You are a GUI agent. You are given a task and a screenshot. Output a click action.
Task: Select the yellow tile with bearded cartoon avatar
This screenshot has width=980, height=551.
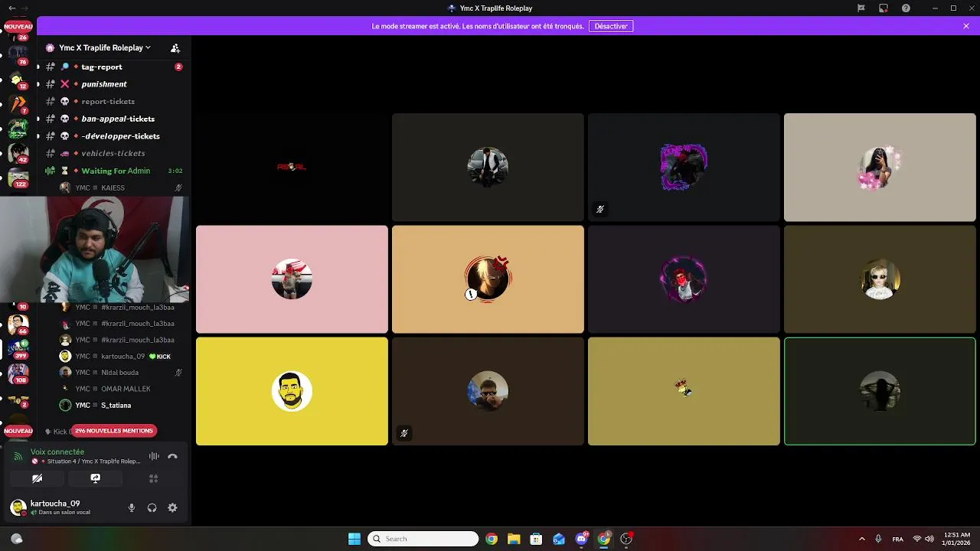point(292,391)
